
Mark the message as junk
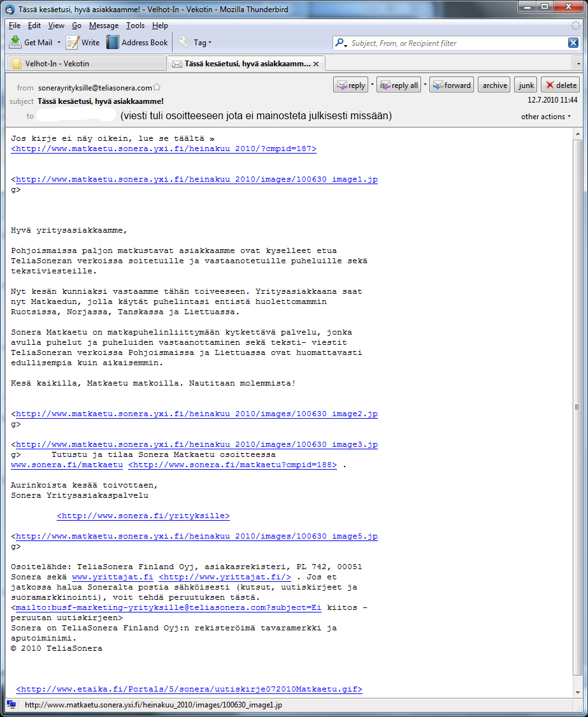[x=526, y=85]
